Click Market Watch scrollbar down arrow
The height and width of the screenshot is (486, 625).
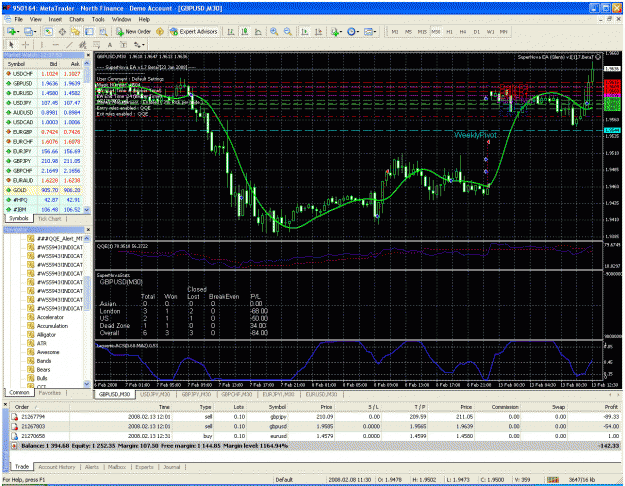click(87, 210)
